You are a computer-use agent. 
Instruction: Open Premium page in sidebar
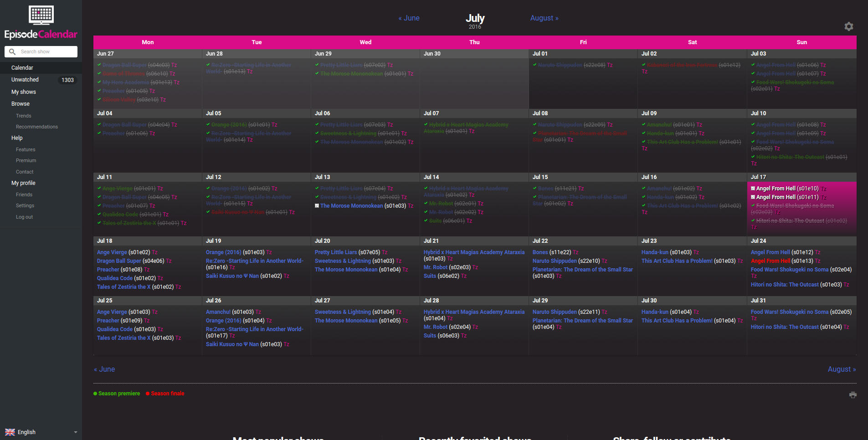26,161
